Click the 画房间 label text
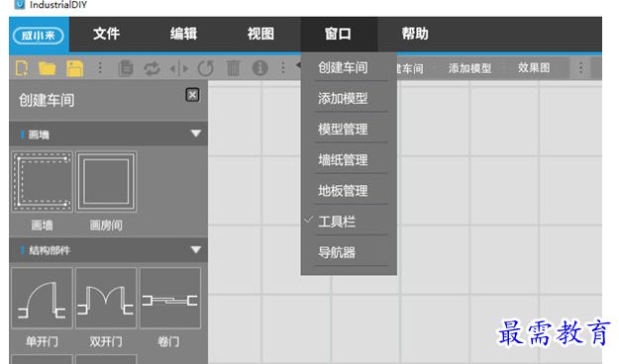Image resolution: width=619 pixels, height=364 pixels. (106, 226)
